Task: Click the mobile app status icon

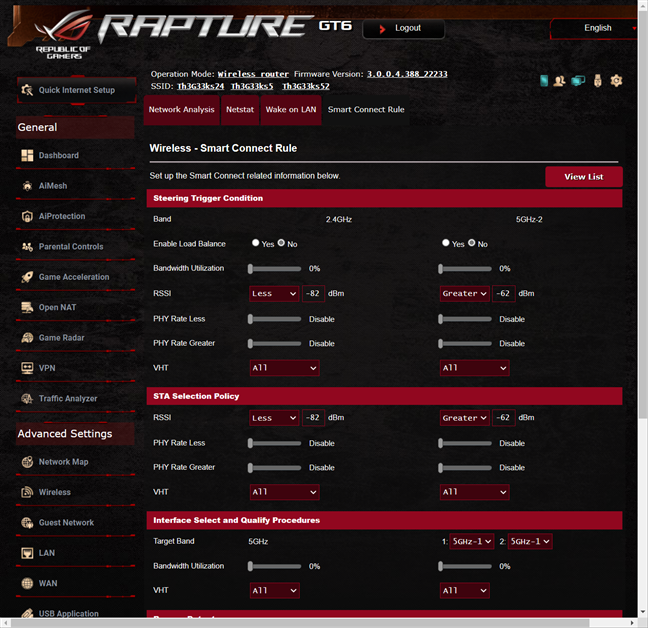Action: pos(544,81)
